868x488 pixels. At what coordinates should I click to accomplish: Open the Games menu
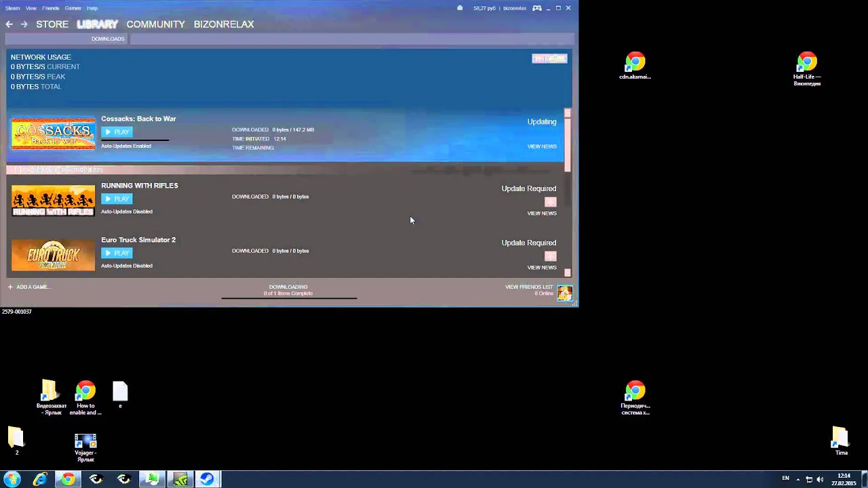tap(73, 8)
